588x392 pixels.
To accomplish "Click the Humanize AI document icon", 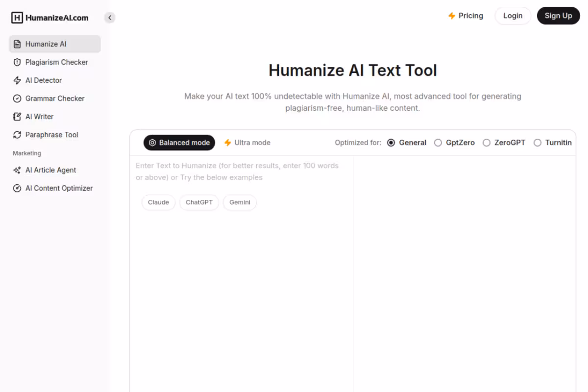I will tap(17, 44).
